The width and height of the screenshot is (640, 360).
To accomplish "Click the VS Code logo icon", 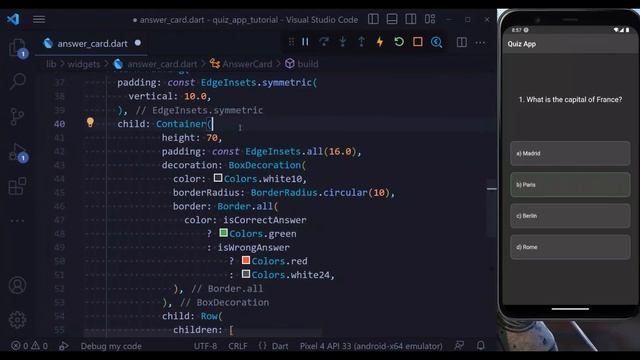I will (x=13, y=19).
